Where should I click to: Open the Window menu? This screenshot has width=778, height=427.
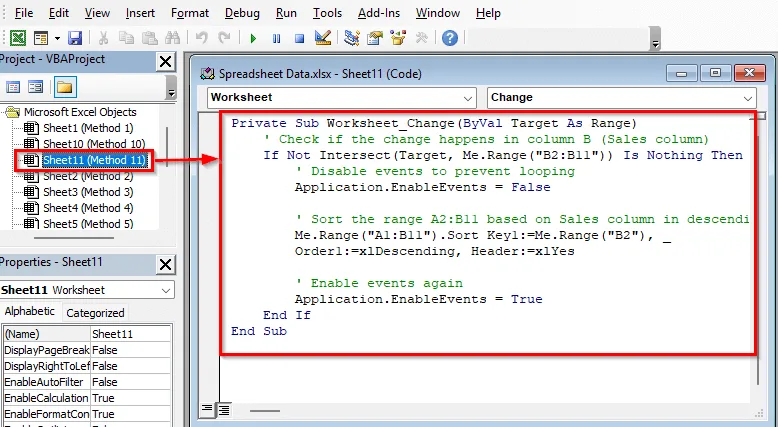tap(438, 13)
